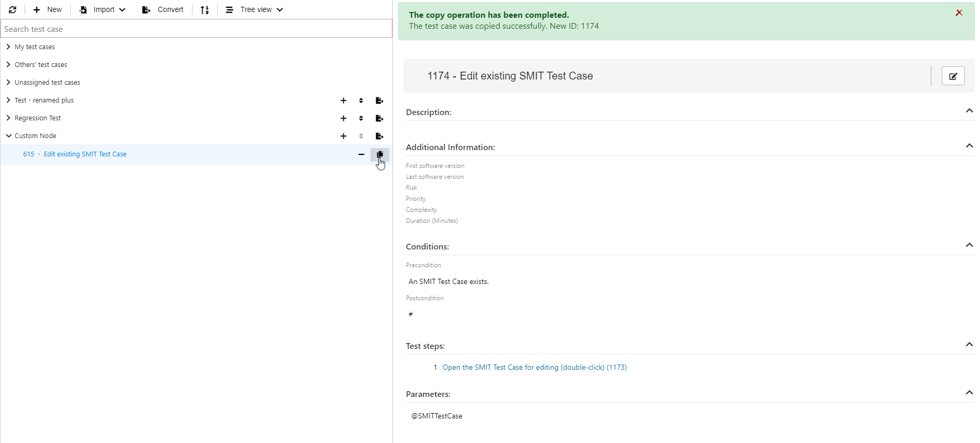Click the copy icon on test case 615
This screenshot has width=980, height=443.
(380, 154)
